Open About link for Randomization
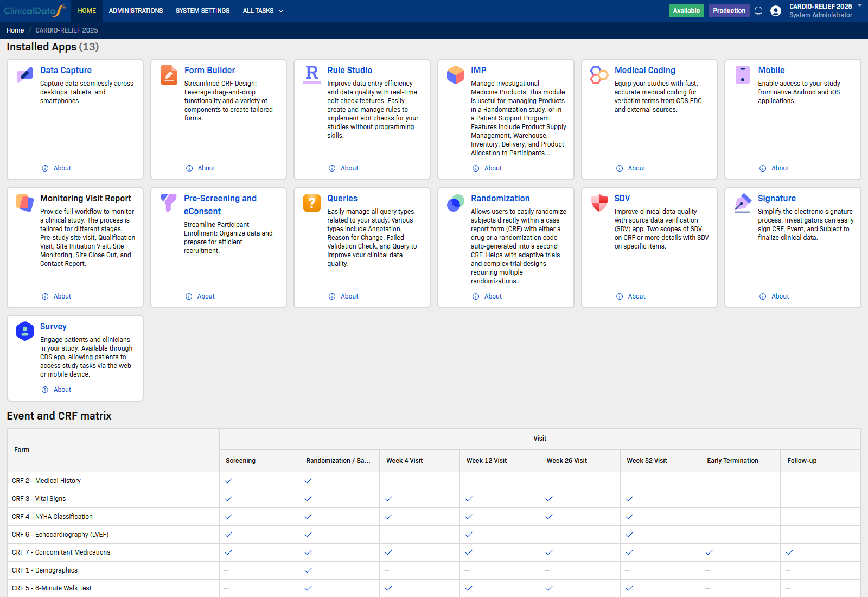The height and width of the screenshot is (597, 868). click(493, 296)
